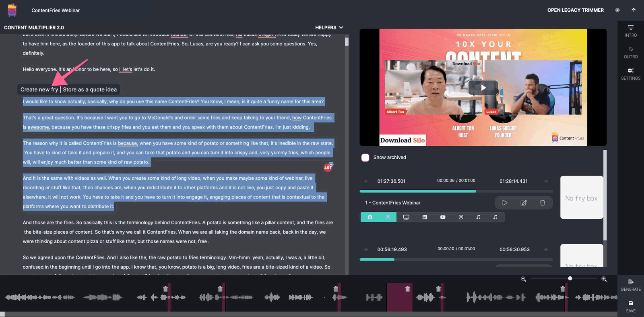The height and width of the screenshot is (317, 644).
Task: Open the info icon beside Open Legacy Trimmer
Action: [x=617, y=10]
